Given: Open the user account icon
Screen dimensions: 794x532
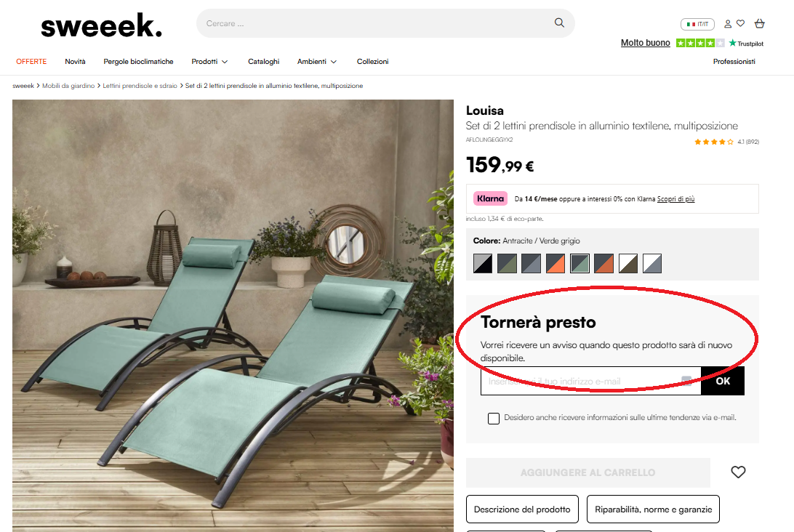Looking at the screenshot, I should 728,24.
